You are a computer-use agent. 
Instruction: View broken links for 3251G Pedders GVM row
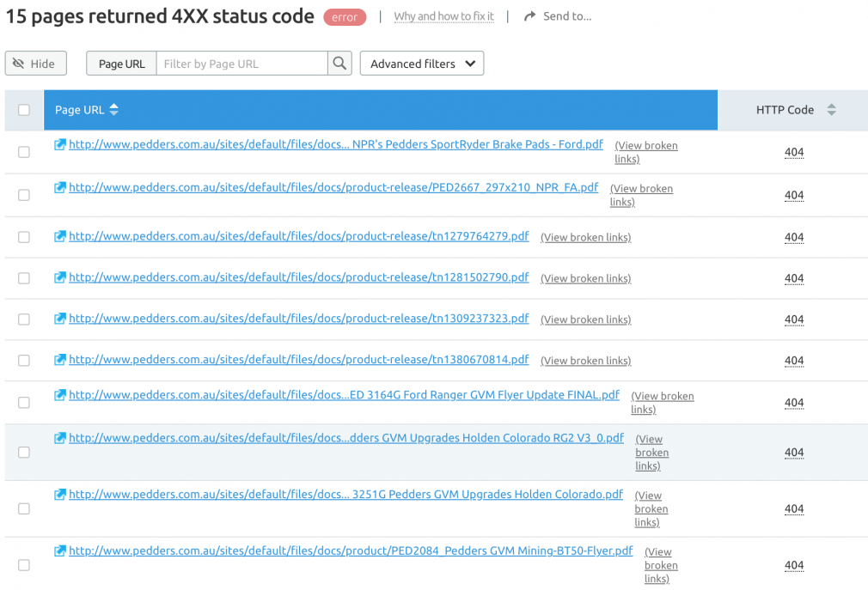[x=651, y=508]
